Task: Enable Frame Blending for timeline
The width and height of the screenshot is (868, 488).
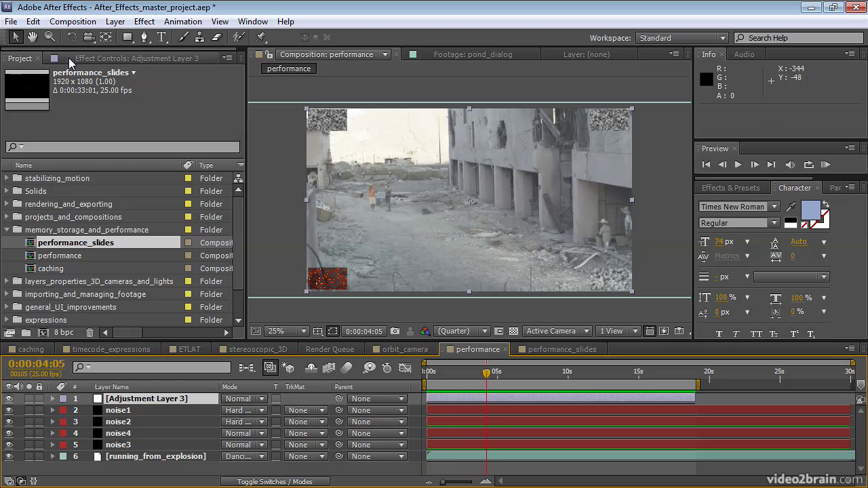Action: click(329, 368)
